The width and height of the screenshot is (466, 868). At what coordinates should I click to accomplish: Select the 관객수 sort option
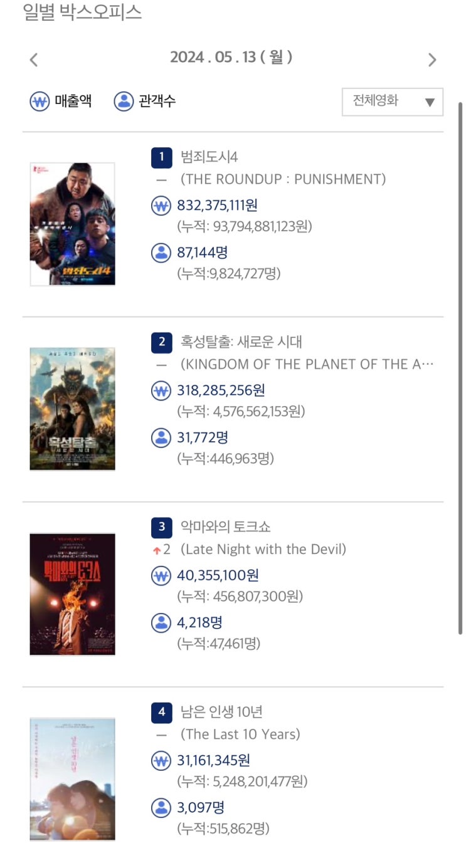[x=157, y=102]
